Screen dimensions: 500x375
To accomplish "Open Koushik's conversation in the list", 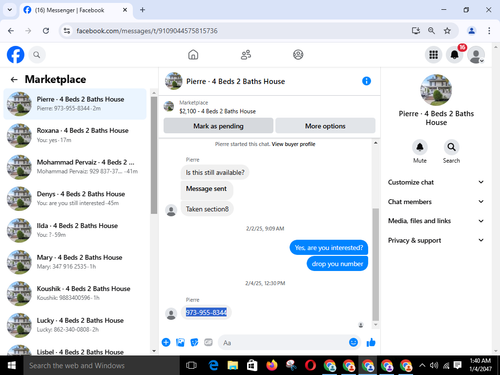I will coord(75,293).
